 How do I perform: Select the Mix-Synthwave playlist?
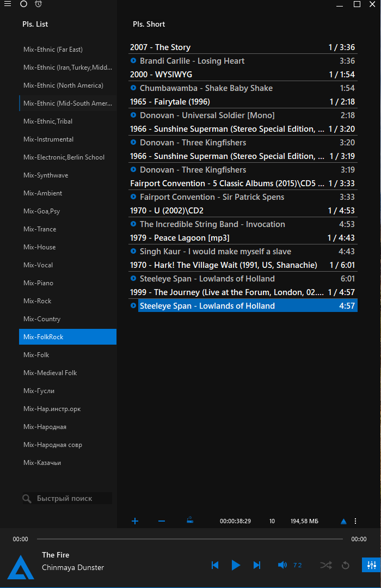(x=46, y=175)
